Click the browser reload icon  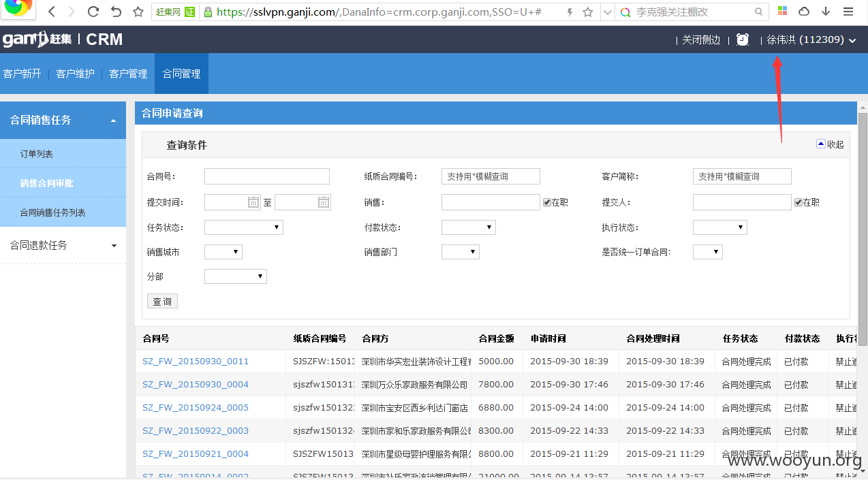coord(93,12)
